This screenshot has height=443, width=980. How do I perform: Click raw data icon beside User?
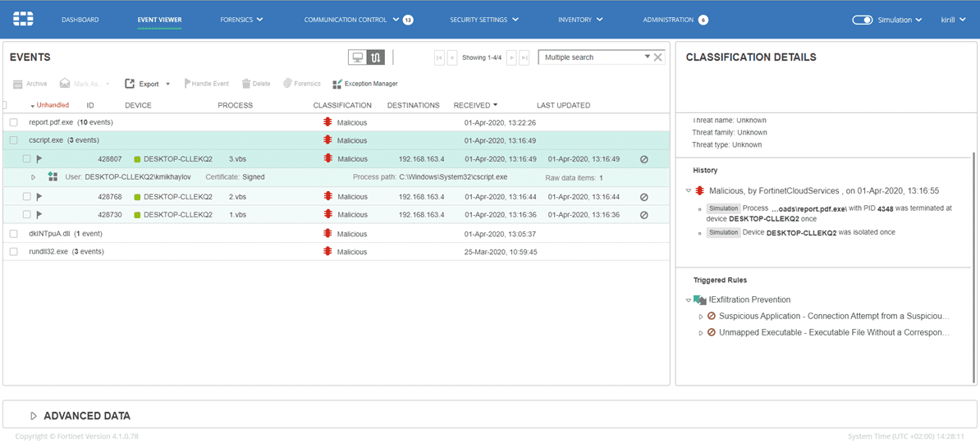53,177
